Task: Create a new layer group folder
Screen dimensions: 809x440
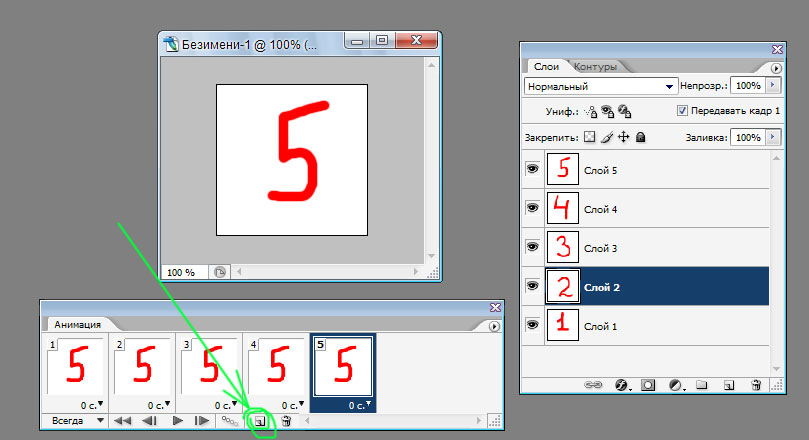Action: coord(701,385)
